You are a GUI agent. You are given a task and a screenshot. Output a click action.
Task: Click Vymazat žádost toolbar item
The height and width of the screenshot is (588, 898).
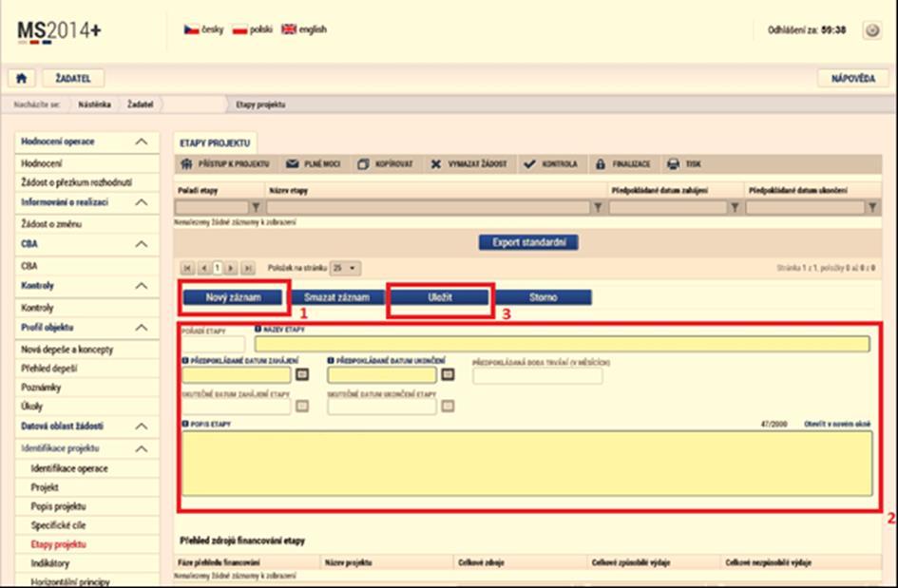tap(468, 164)
